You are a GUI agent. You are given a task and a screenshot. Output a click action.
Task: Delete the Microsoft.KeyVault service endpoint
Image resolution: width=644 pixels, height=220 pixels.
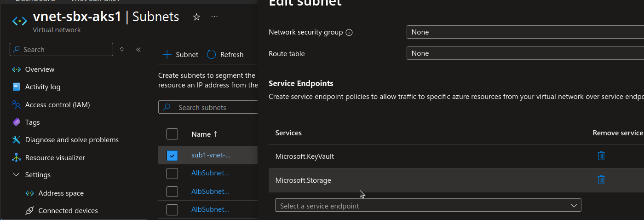(601, 156)
